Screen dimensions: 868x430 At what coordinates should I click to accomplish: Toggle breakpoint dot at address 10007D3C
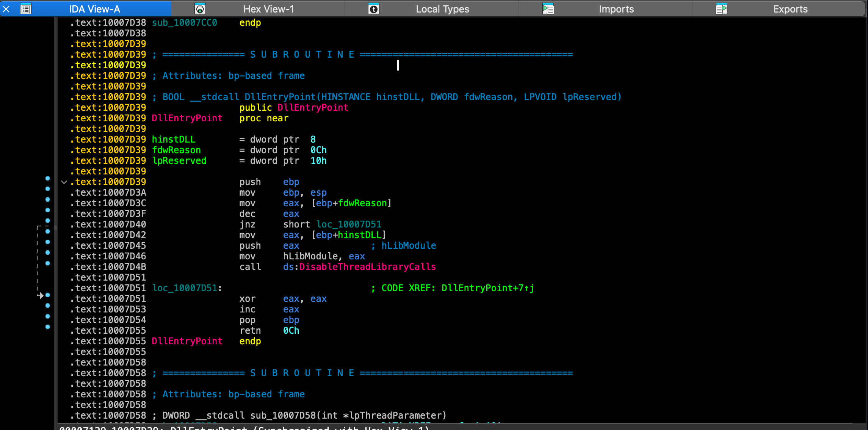coord(48,199)
